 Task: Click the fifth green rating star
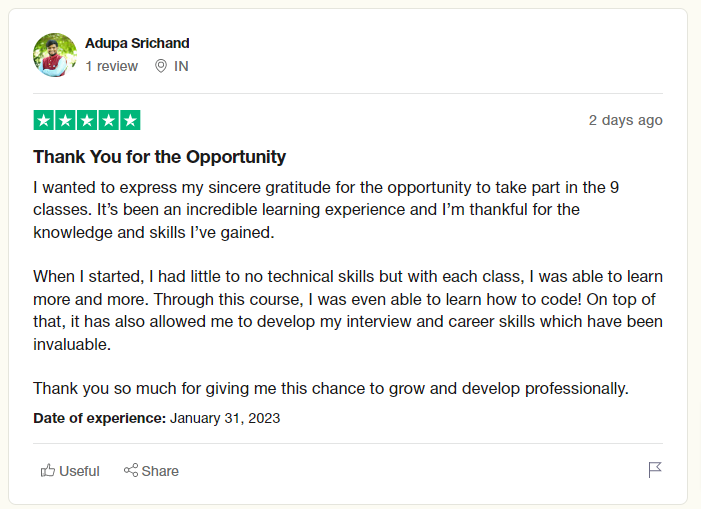pyautogui.click(x=130, y=120)
